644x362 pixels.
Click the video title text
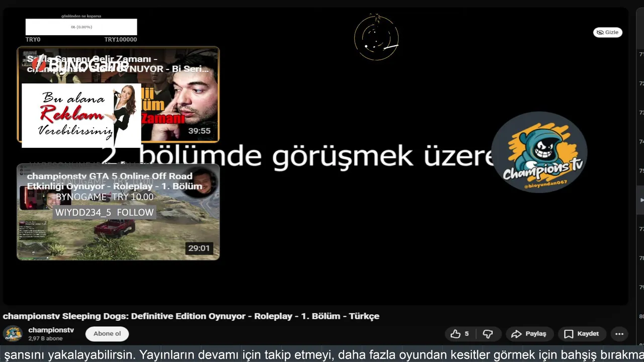pyautogui.click(x=191, y=316)
